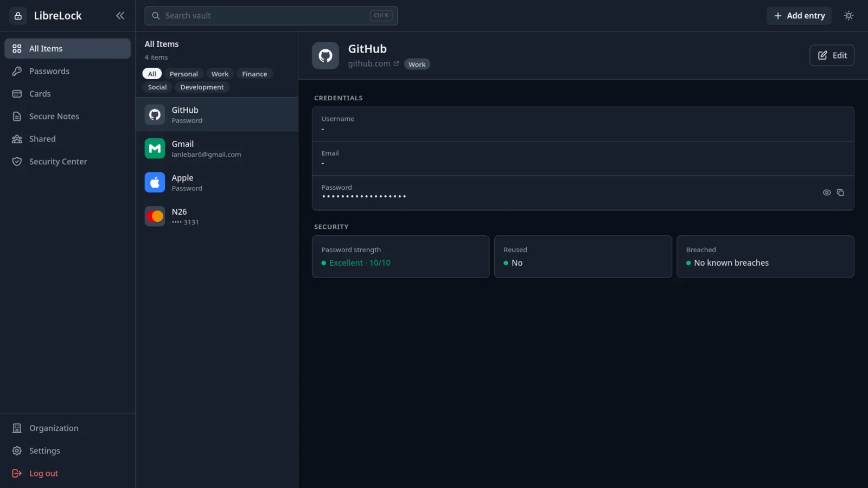Click the Log out arrow icon

(17, 473)
